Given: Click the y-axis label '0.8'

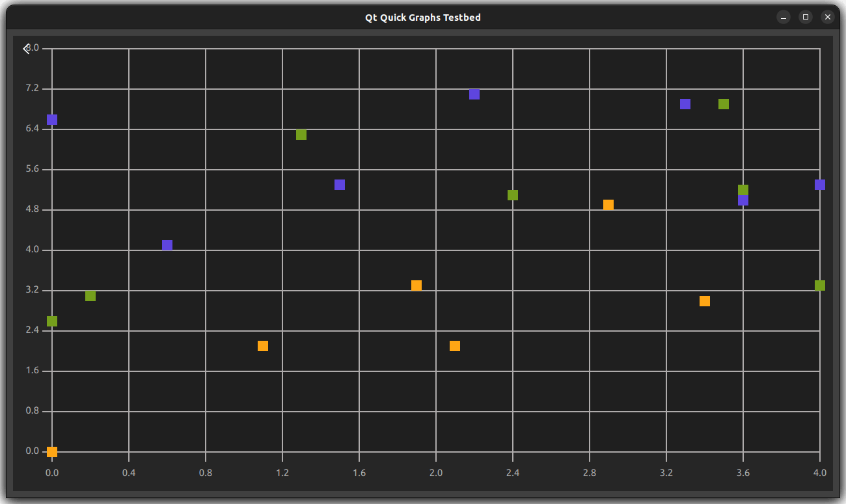Looking at the screenshot, I should pos(33,411).
